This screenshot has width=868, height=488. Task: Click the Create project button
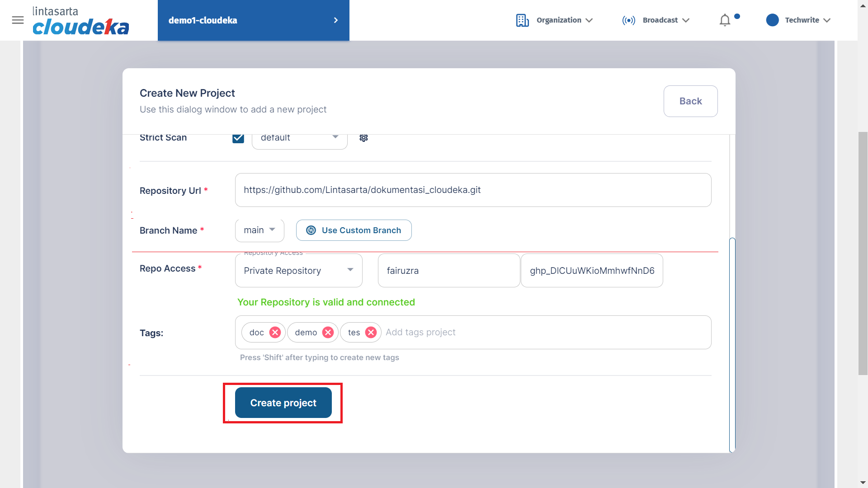click(283, 403)
